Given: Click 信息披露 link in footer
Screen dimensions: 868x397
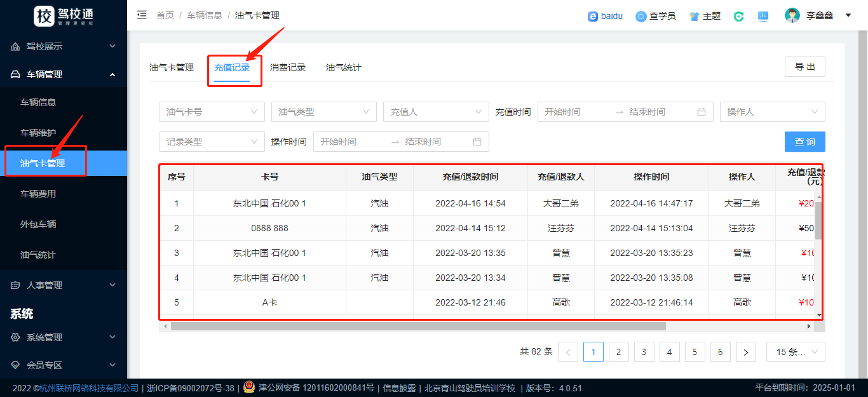Looking at the screenshot, I should pyautogui.click(x=399, y=388).
